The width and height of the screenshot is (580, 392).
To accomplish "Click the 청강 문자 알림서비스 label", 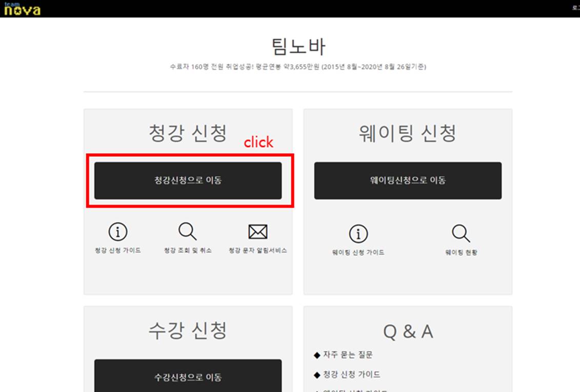I will point(258,251).
